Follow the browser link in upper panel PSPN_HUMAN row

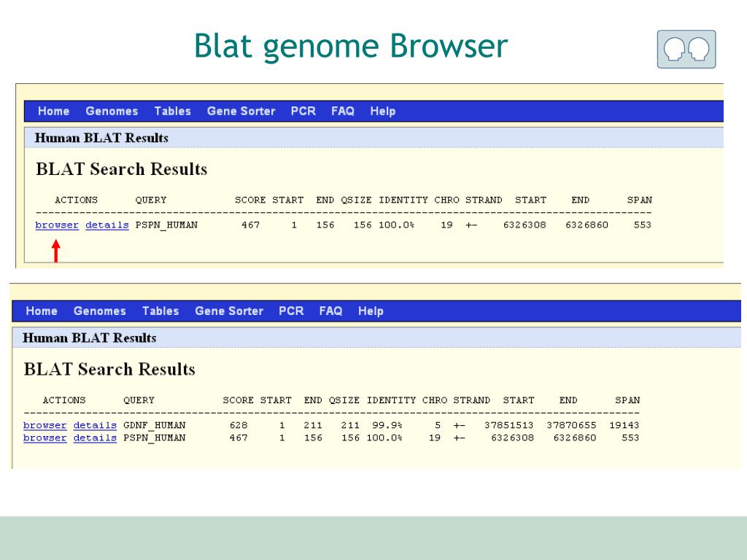click(x=57, y=225)
